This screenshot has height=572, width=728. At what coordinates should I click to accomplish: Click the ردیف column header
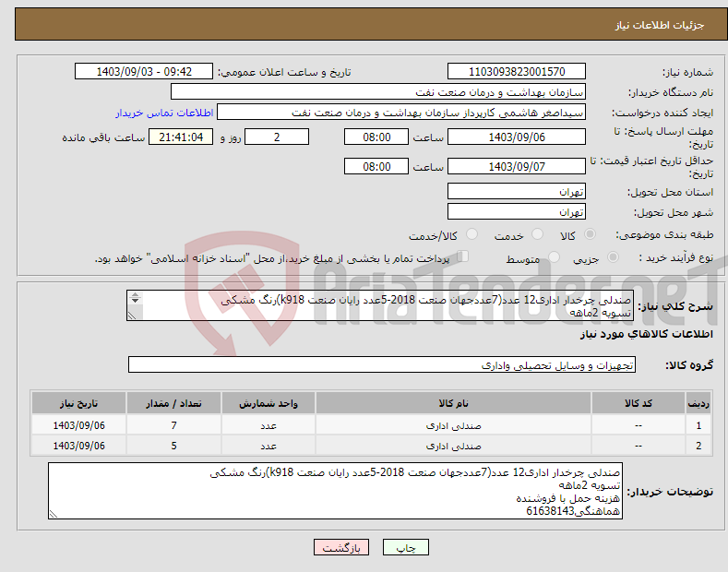[x=698, y=403]
